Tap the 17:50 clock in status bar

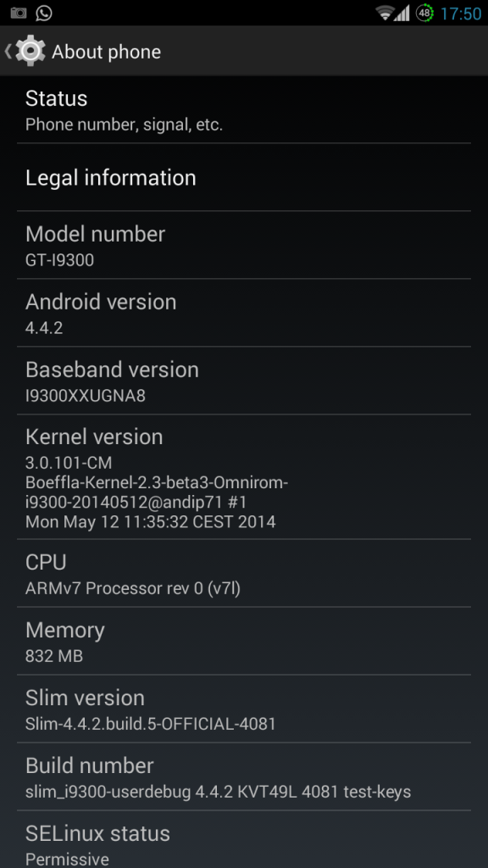click(461, 14)
